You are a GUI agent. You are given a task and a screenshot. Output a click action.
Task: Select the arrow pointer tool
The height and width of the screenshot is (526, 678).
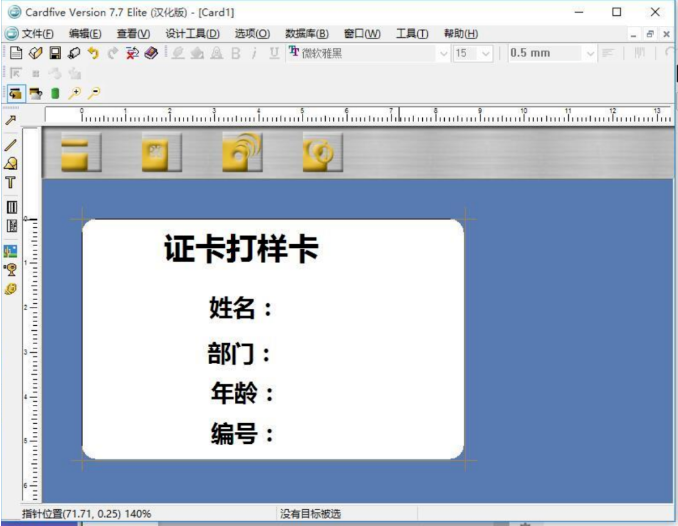coord(11,120)
